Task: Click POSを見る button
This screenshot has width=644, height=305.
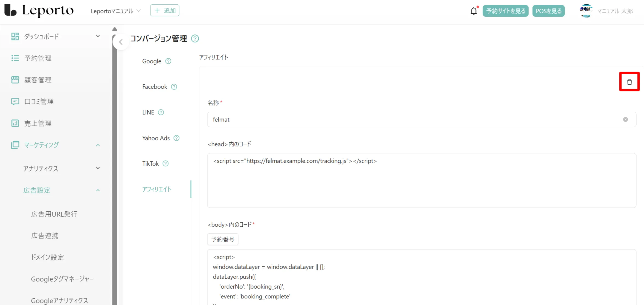Action: 549,11
